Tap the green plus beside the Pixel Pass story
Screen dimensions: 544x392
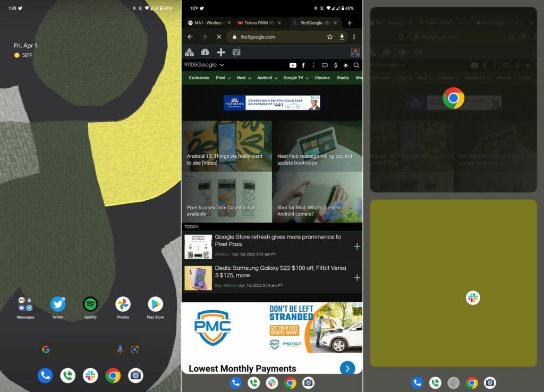357,246
